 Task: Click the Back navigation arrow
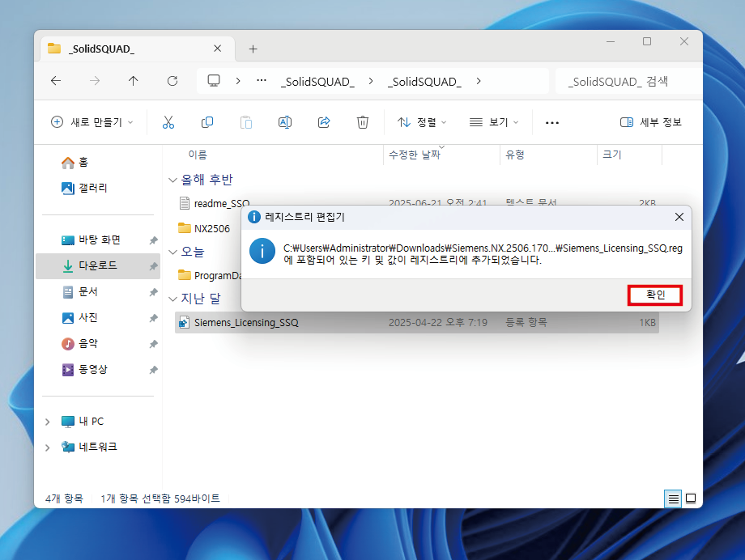[56, 81]
